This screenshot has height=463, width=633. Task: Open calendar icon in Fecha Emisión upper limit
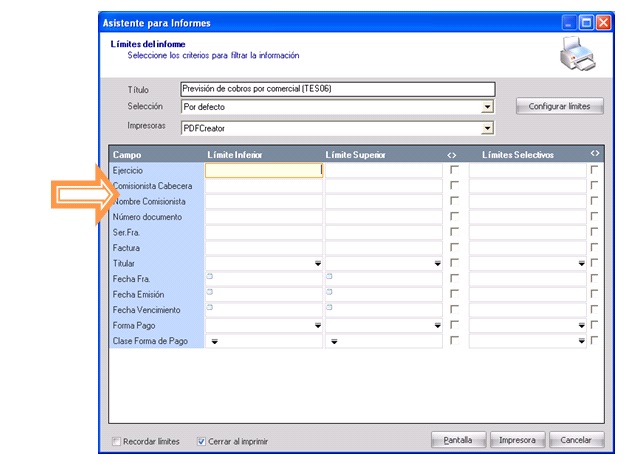(x=329, y=292)
